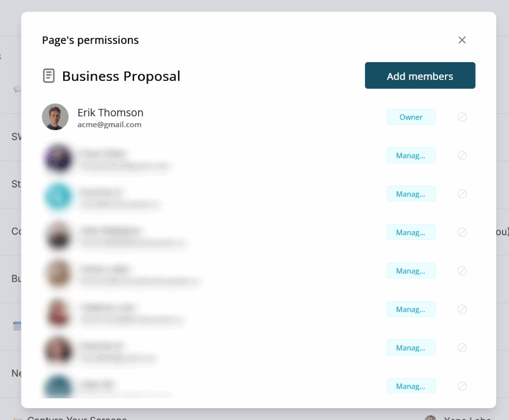Click remove icon next to Owner badge

coord(462,117)
